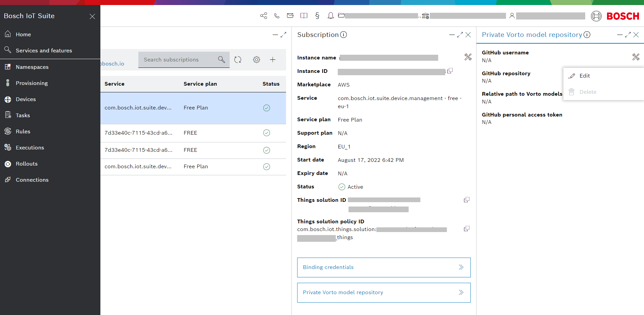Click the Bosch logo

pos(615,16)
